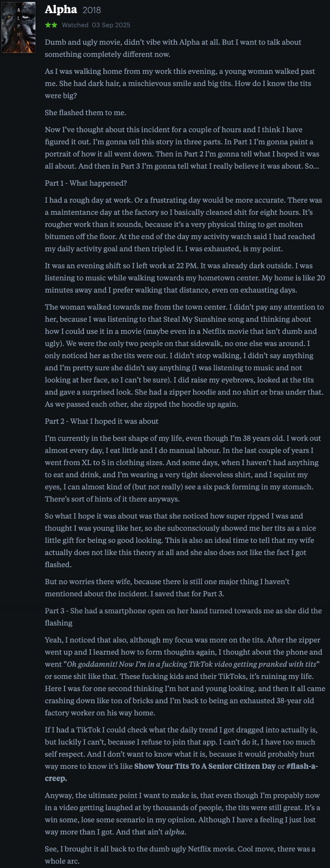The height and width of the screenshot is (868, 330).
Task: Click the paragraph starting "I'm currently in the best shape"
Action: click(x=182, y=469)
